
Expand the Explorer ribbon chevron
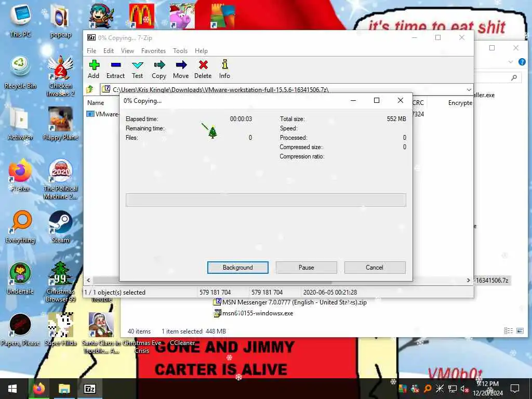(511, 62)
